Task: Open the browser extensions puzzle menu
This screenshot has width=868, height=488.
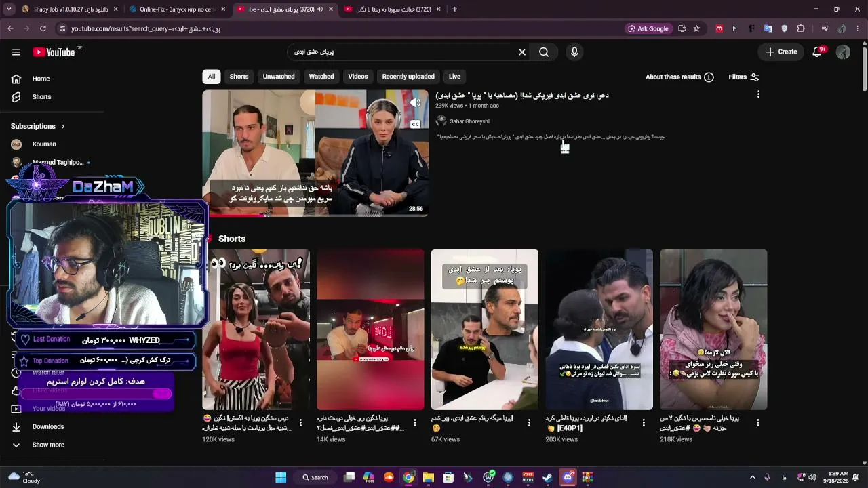Action: (x=801, y=28)
